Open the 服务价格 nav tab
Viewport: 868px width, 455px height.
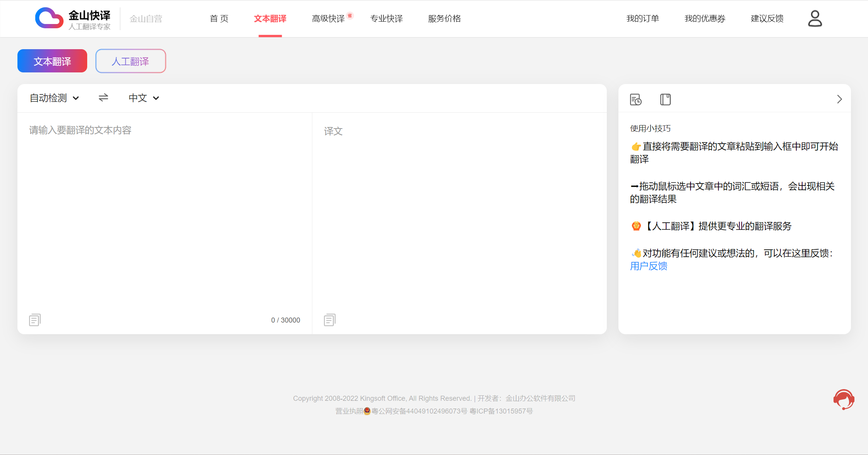click(x=444, y=19)
